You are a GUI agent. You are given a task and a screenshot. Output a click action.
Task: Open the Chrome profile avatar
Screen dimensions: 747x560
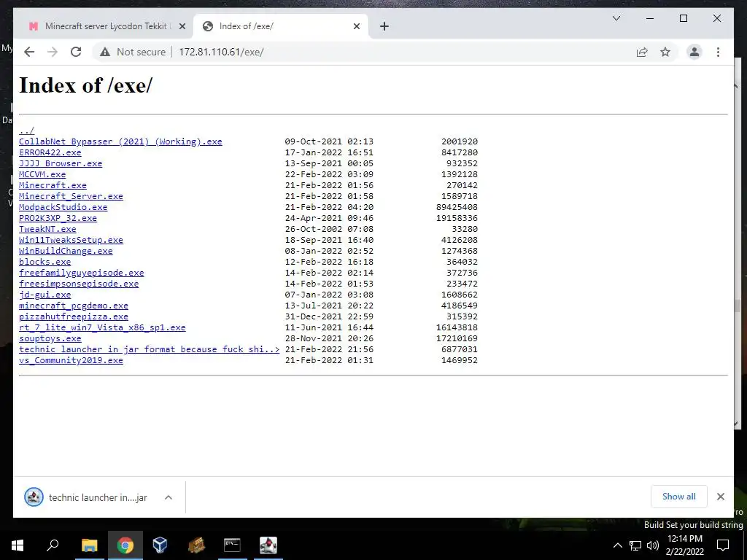pyautogui.click(x=694, y=52)
